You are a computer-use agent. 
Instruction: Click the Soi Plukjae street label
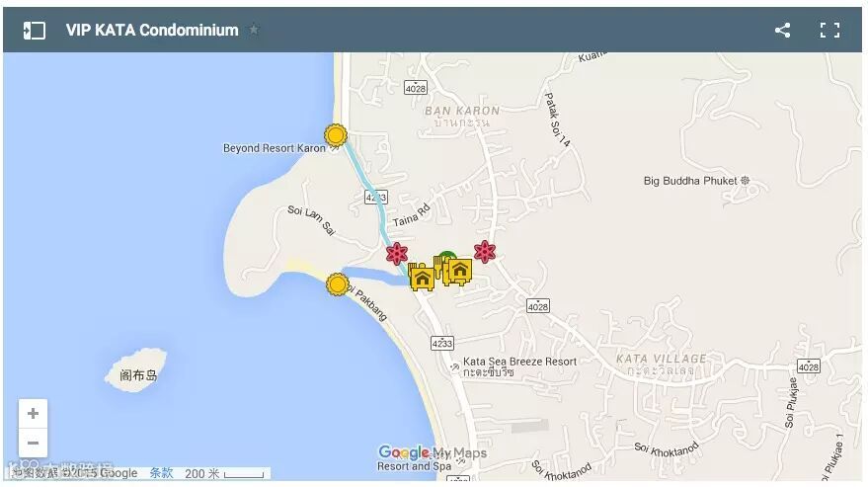pos(791,403)
